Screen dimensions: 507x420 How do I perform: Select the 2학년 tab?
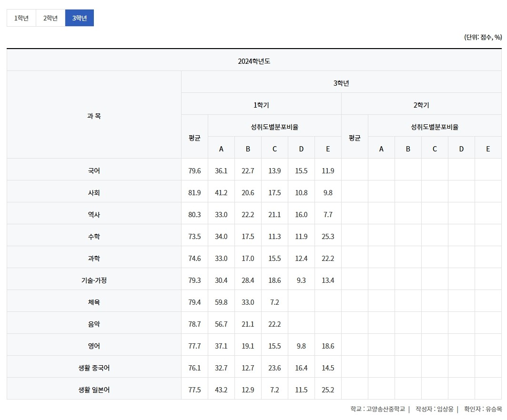tap(51, 18)
